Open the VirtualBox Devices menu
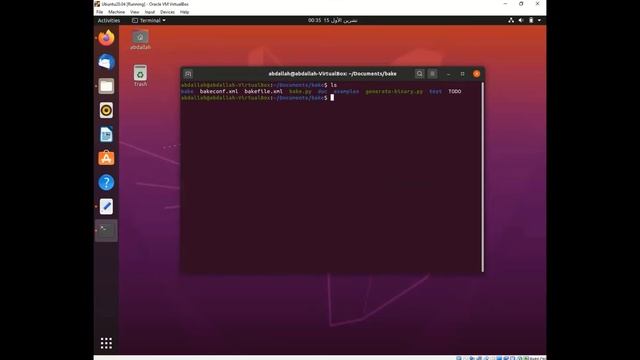This screenshot has height=360, width=640. 167,12
